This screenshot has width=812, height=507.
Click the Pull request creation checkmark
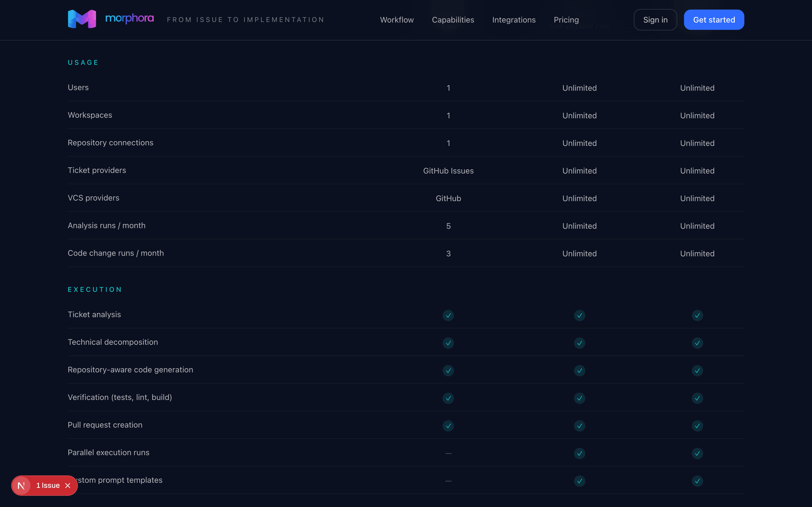tap(448, 426)
